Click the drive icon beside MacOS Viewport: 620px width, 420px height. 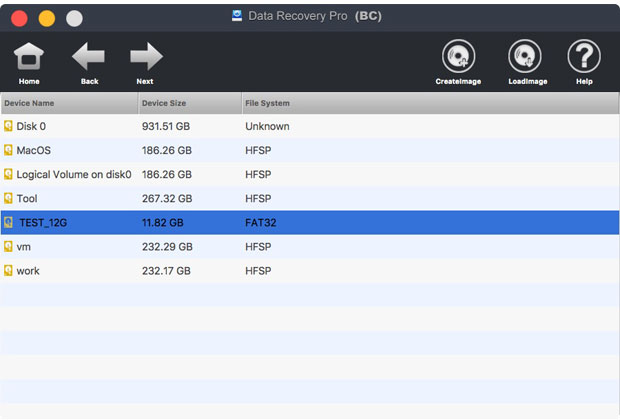point(8,150)
